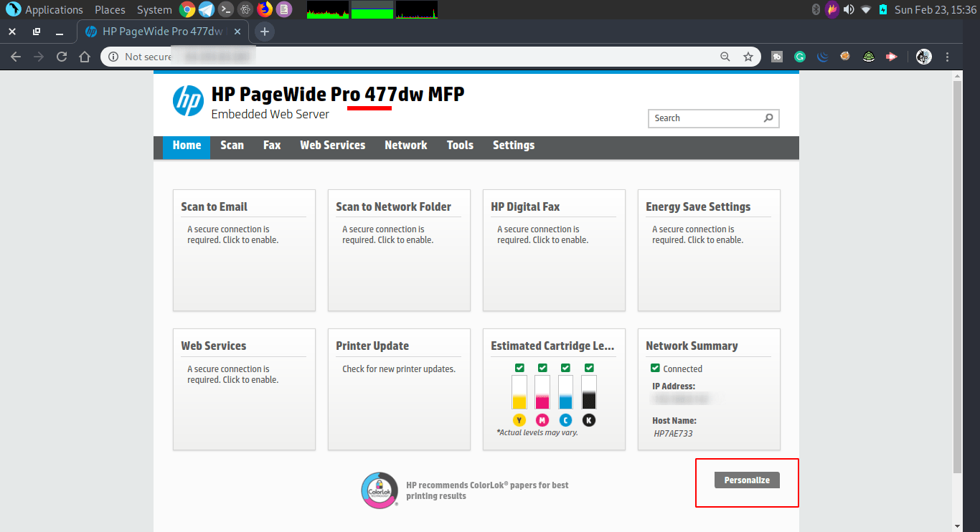The height and width of the screenshot is (532, 980).
Task: Click the Not secure site info icon
Action: pyautogui.click(x=113, y=57)
